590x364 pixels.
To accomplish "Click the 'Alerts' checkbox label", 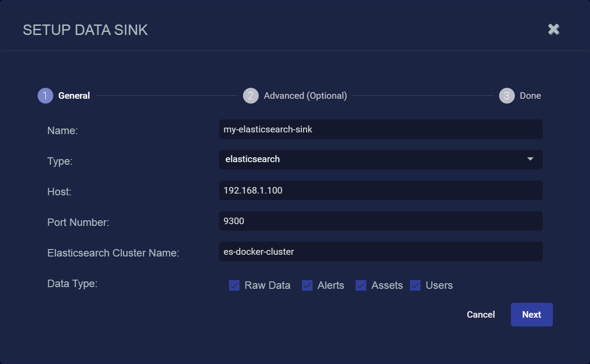I will coord(331,285).
